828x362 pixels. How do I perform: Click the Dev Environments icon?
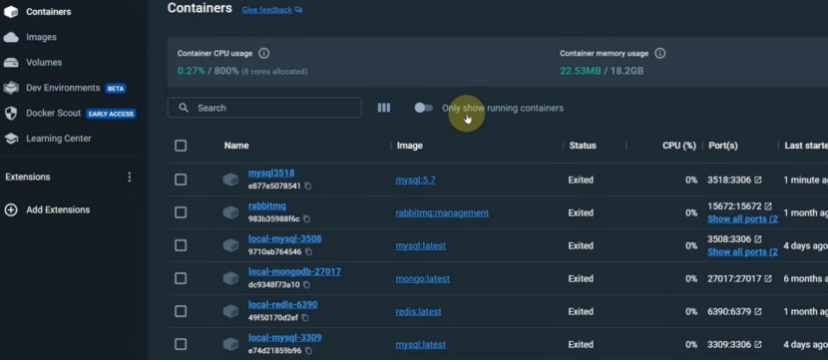click(11, 88)
